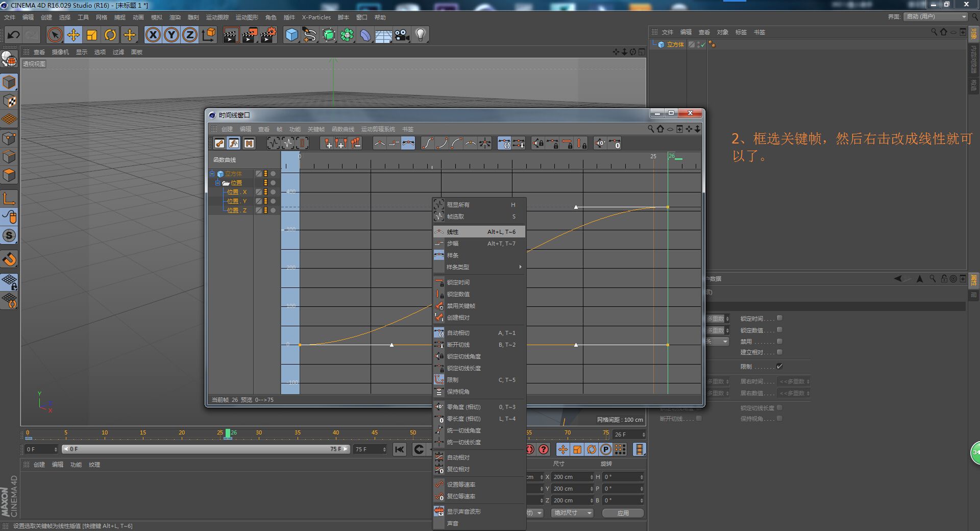The height and width of the screenshot is (531, 980).
Task: Enable 锁定时间 checkbox
Action: point(779,318)
